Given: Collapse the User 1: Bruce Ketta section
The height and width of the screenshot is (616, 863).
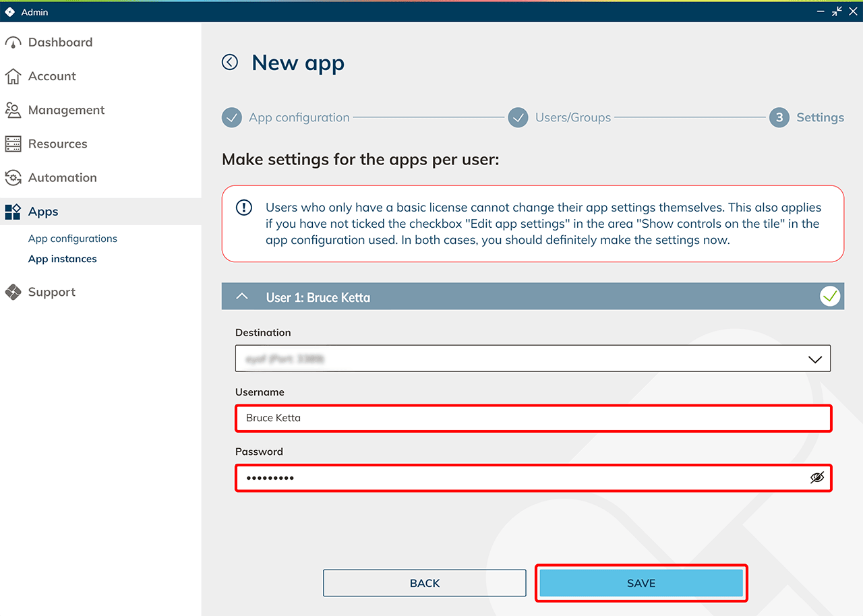Looking at the screenshot, I should pyautogui.click(x=243, y=297).
